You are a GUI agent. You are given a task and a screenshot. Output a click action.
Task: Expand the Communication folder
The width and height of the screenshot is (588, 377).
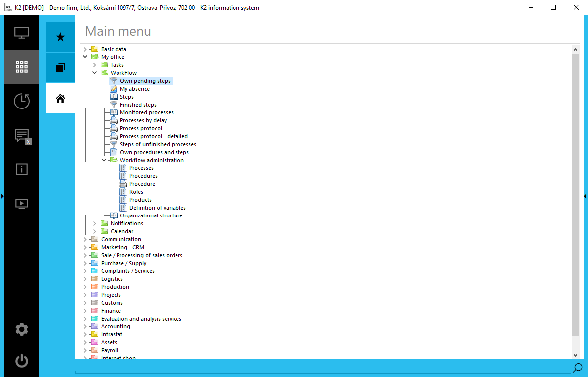tap(85, 239)
